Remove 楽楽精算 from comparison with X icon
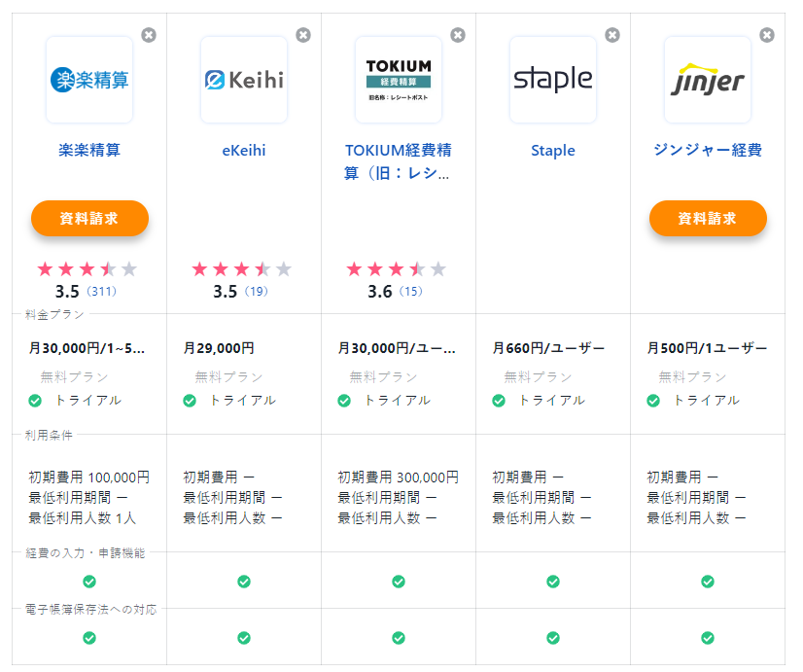This screenshot has width=803, height=672. pos(148,35)
